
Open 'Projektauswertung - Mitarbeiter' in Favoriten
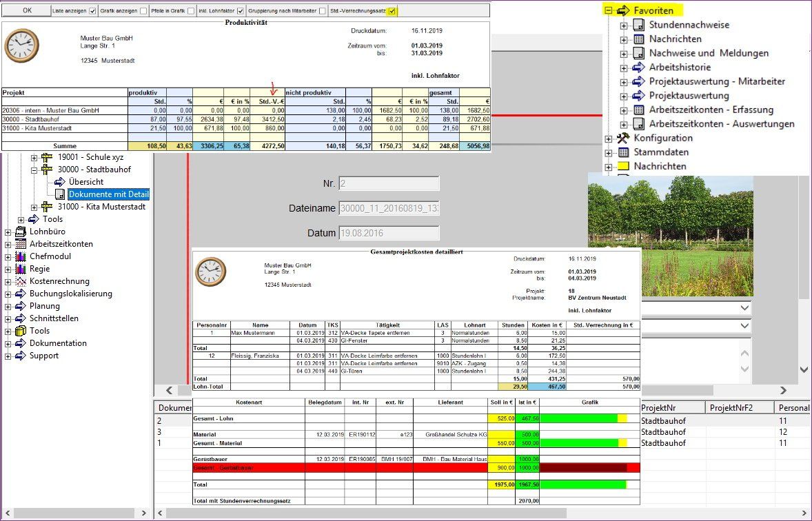pos(717,81)
